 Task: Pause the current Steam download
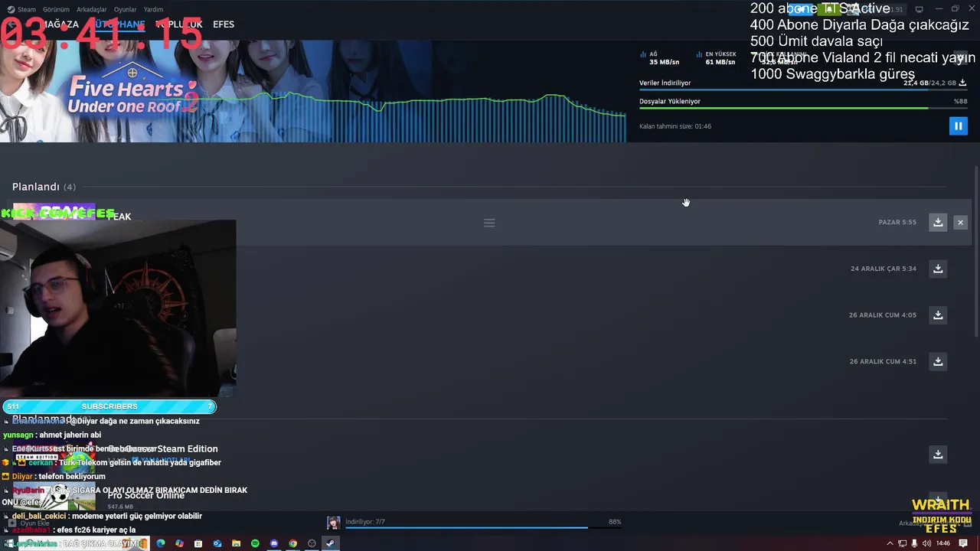[x=958, y=126]
